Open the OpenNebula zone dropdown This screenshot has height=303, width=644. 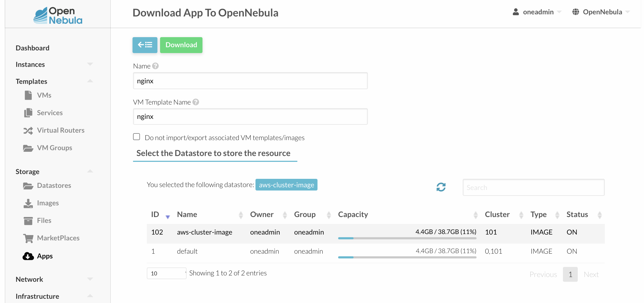601,12
